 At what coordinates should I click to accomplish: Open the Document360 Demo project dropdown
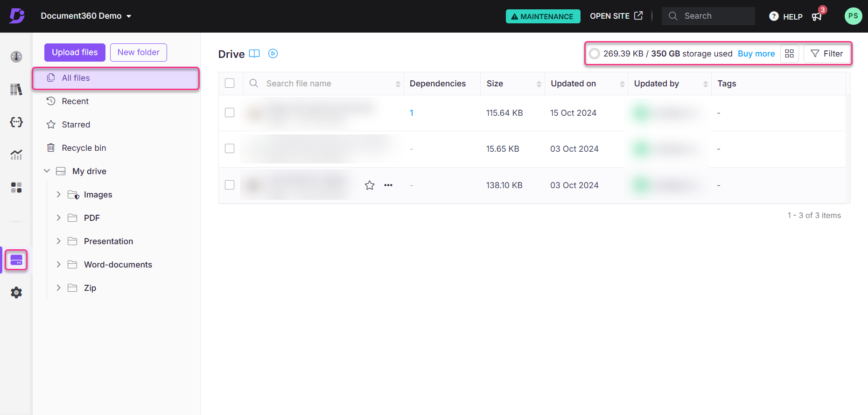coord(86,16)
